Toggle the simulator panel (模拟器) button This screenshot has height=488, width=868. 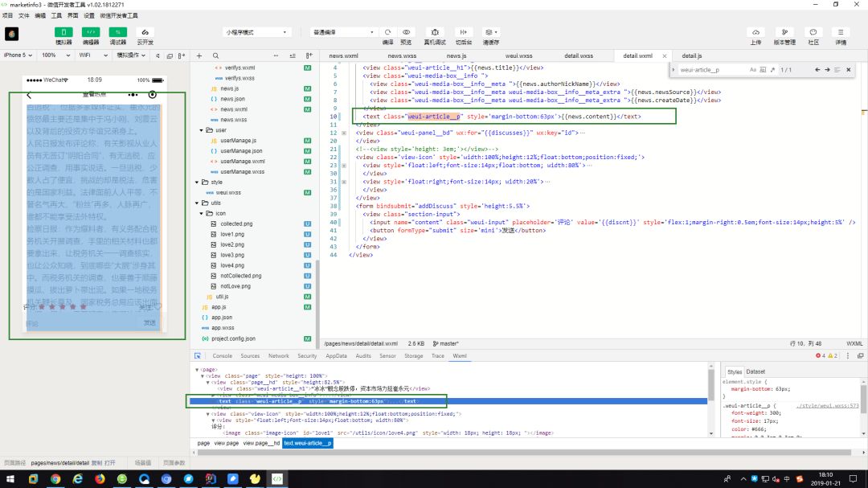click(63, 33)
